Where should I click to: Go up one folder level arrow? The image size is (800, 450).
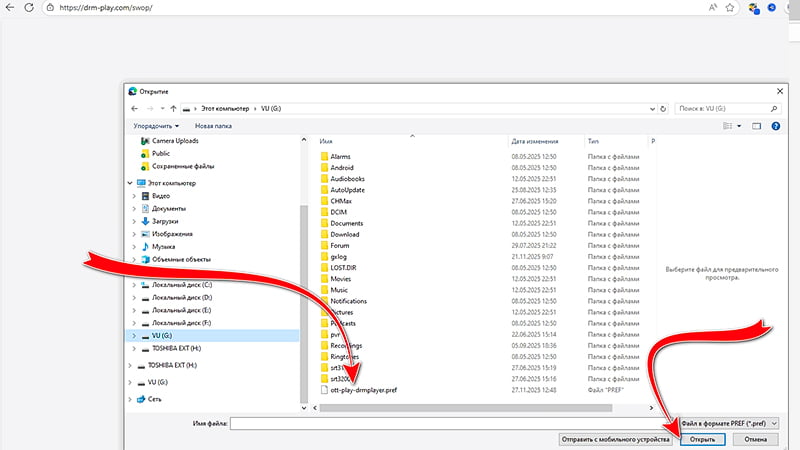(x=174, y=107)
